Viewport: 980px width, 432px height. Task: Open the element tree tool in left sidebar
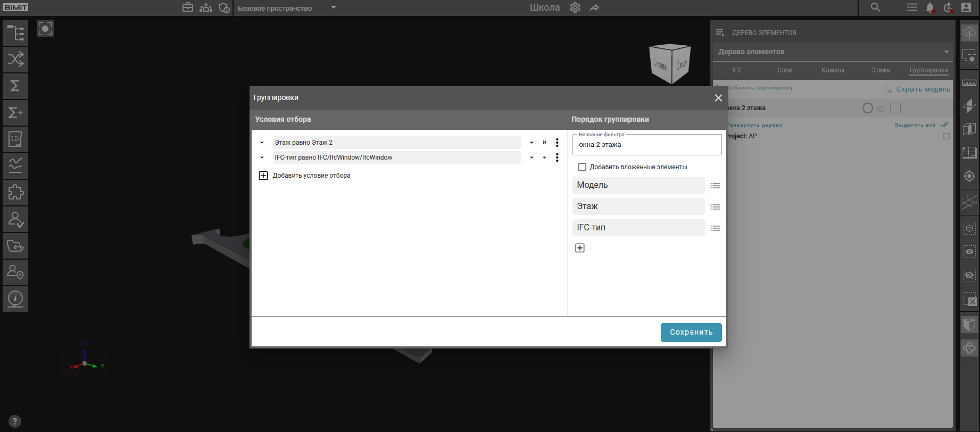[x=15, y=33]
